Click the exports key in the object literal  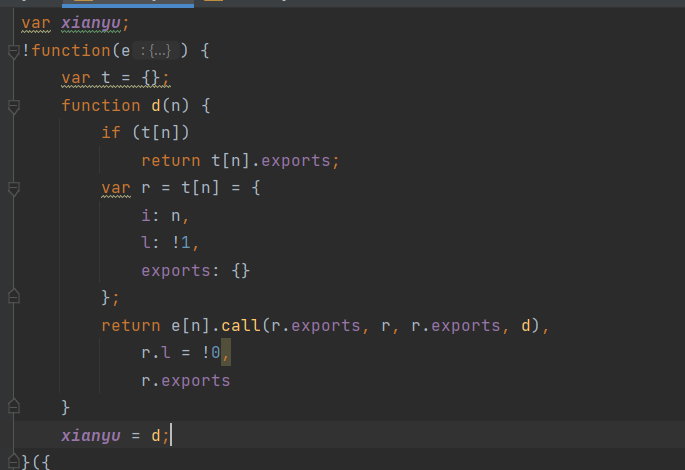tap(174, 270)
